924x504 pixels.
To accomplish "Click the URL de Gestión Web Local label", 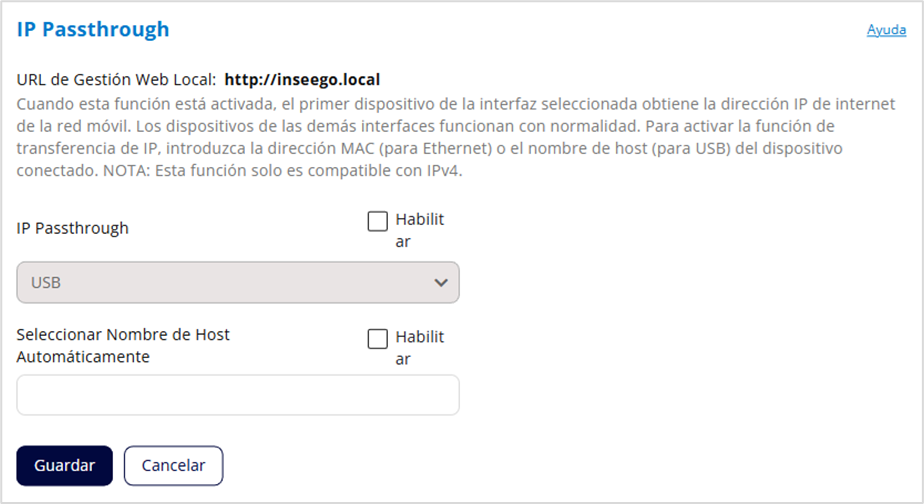I will pos(116,79).
